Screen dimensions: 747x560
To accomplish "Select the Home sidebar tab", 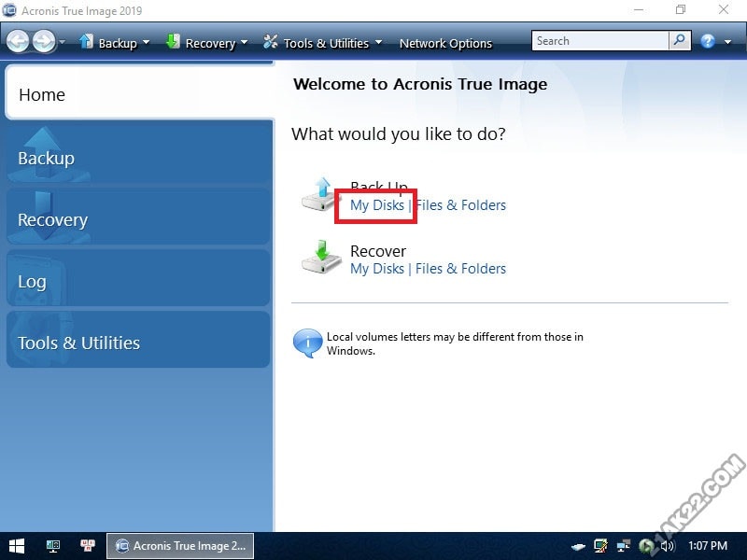I will click(x=139, y=92).
